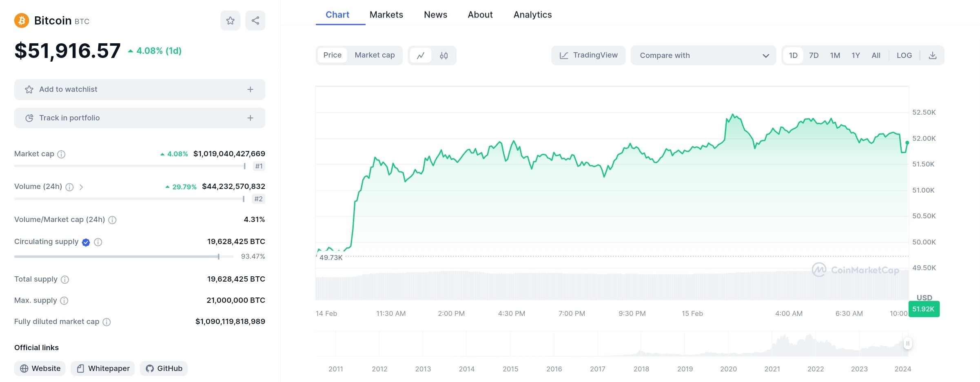
Task: Click the Volume/Market cap info icon
Action: (x=113, y=220)
